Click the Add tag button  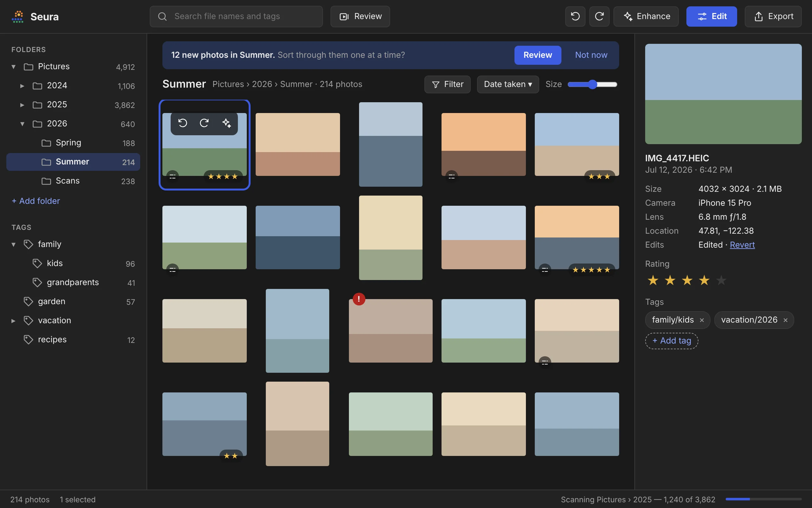point(671,341)
